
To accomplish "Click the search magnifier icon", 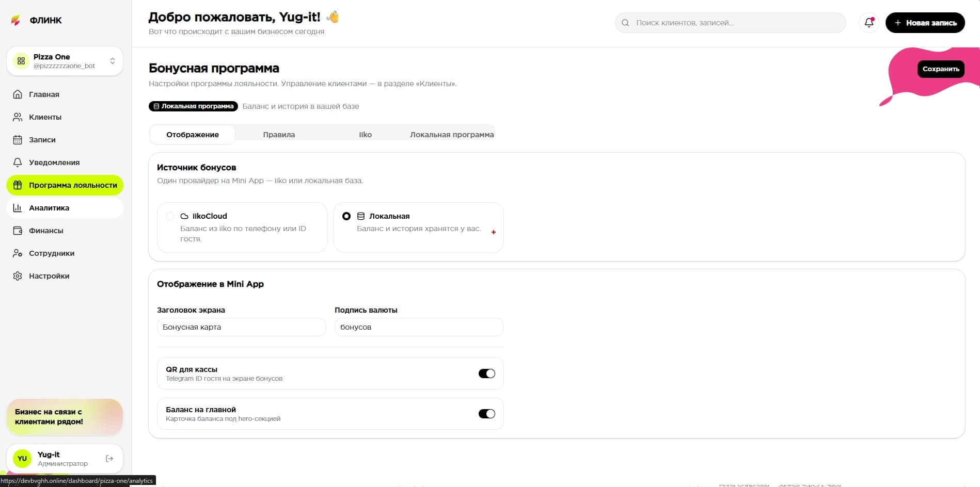I will [625, 23].
